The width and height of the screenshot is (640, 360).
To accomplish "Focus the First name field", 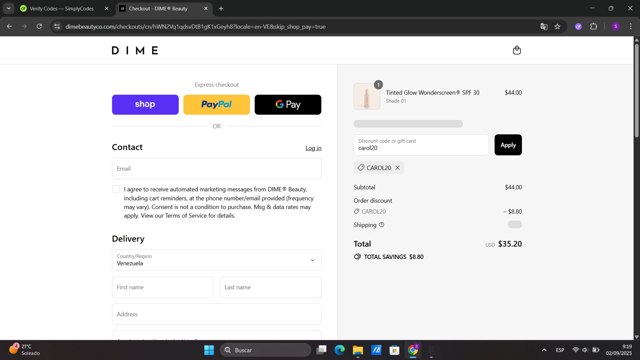I will pyautogui.click(x=162, y=287).
